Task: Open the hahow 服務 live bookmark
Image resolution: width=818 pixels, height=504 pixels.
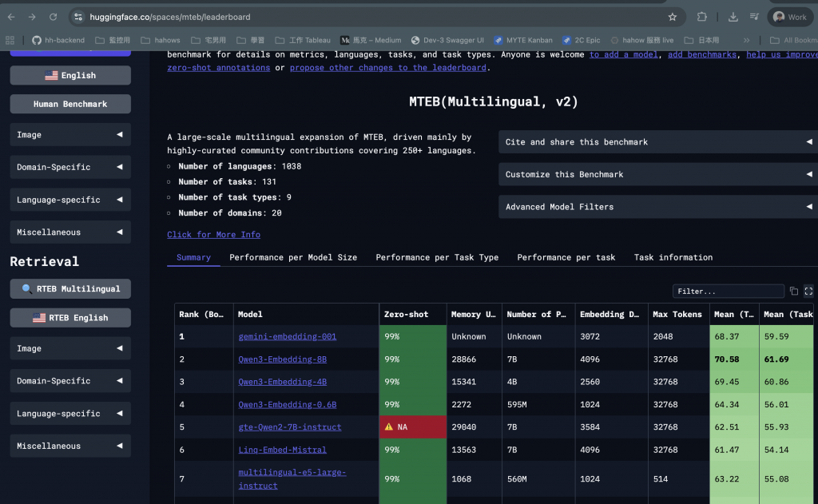Action: [x=642, y=40]
